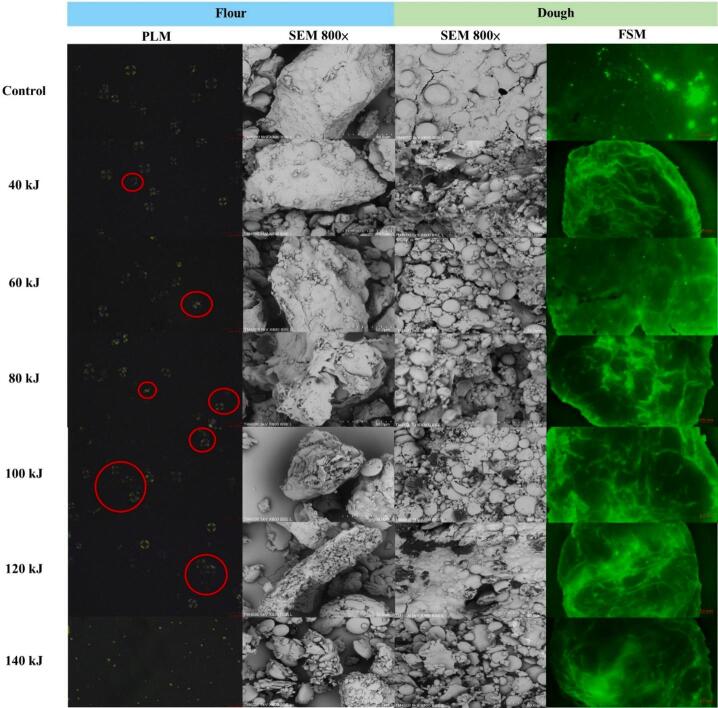Click the largest red circle at 100 kJ
The height and width of the screenshot is (708, 718).
pyautogui.click(x=120, y=487)
